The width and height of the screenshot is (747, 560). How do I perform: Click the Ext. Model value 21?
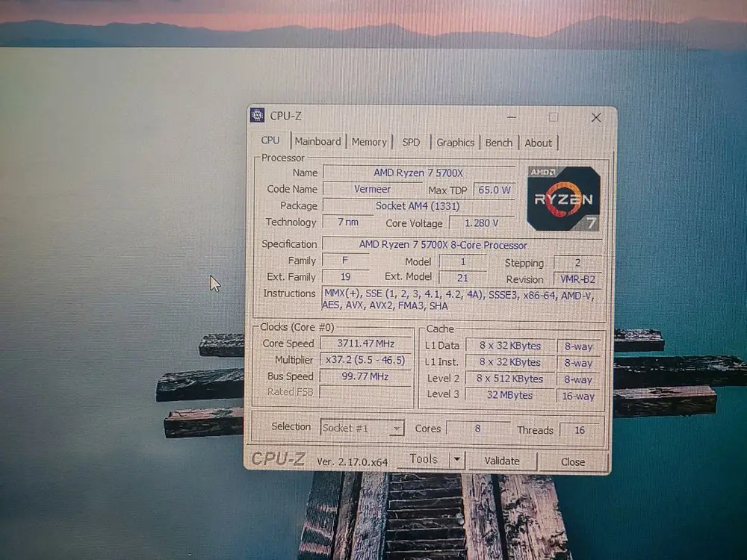pyautogui.click(x=462, y=278)
